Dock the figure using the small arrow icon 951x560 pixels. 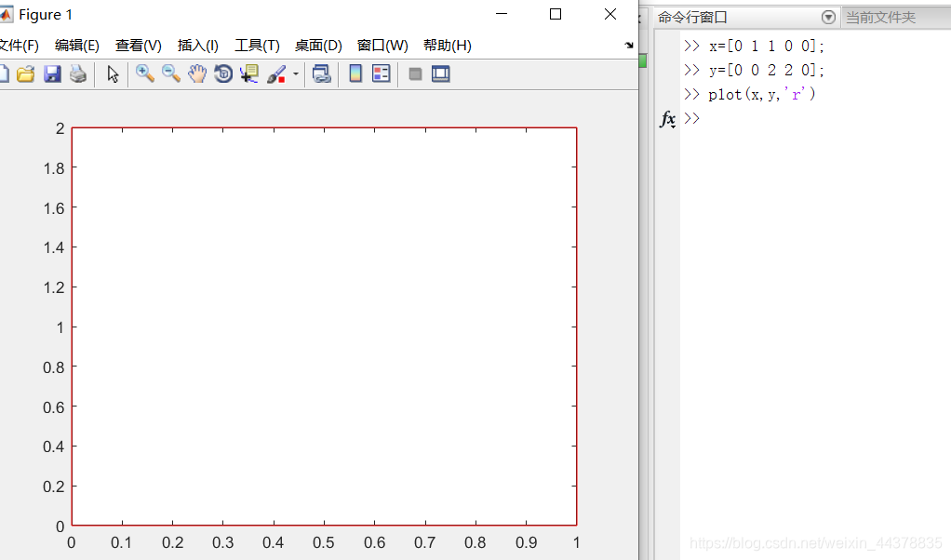coord(629,46)
